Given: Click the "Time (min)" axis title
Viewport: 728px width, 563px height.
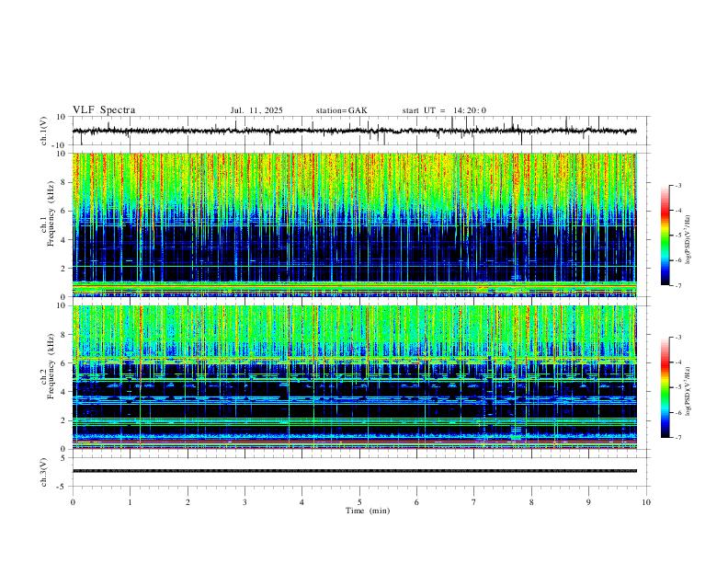Looking at the screenshot, I should coord(368,511).
